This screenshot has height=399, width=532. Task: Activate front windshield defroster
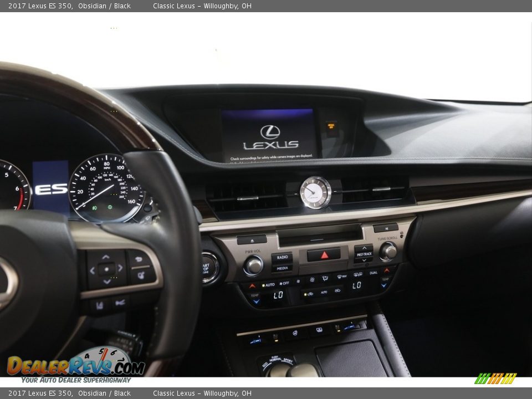point(341,277)
